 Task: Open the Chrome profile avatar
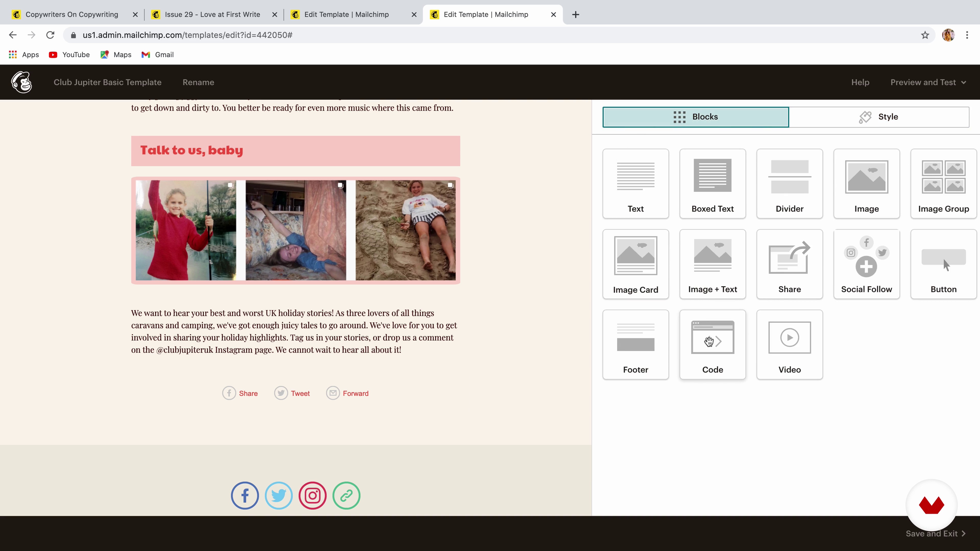(948, 35)
